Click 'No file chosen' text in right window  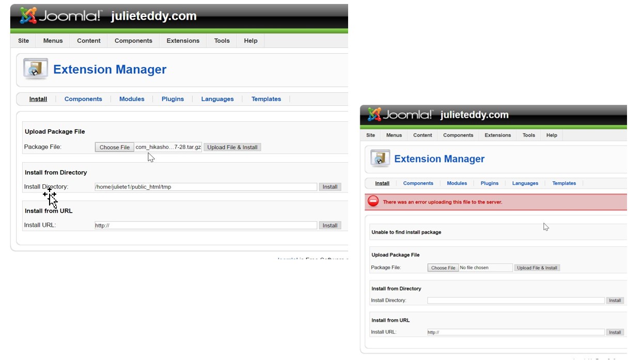[474, 268]
